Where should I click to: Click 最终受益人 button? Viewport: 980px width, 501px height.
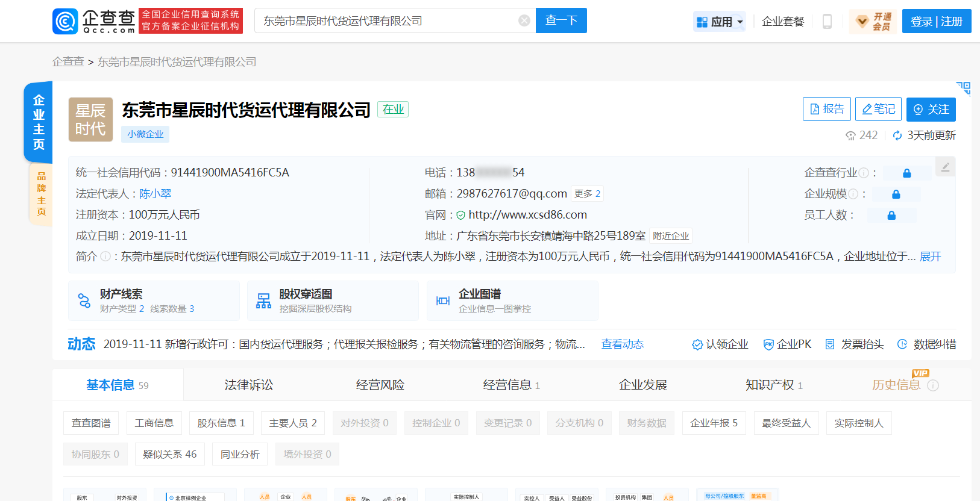tap(787, 423)
